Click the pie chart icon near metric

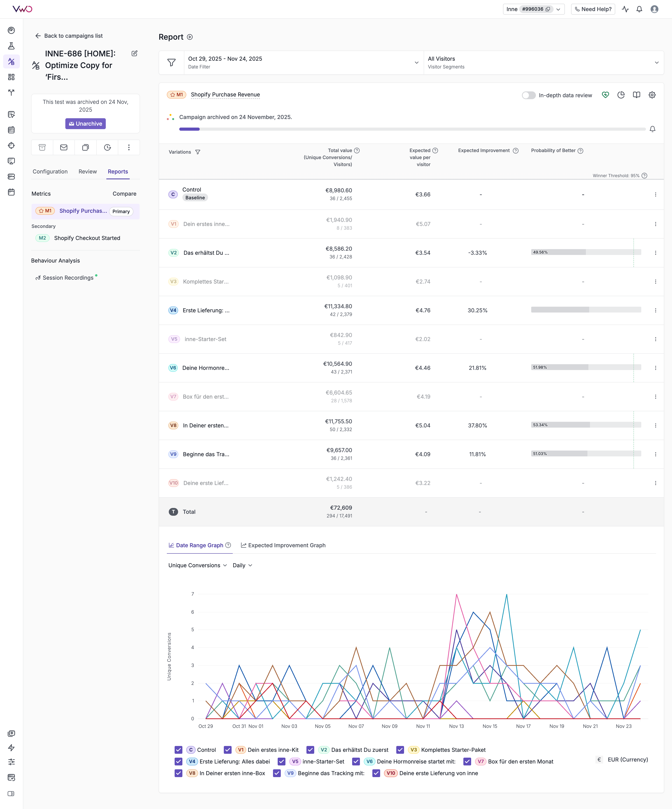pyautogui.click(x=621, y=95)
